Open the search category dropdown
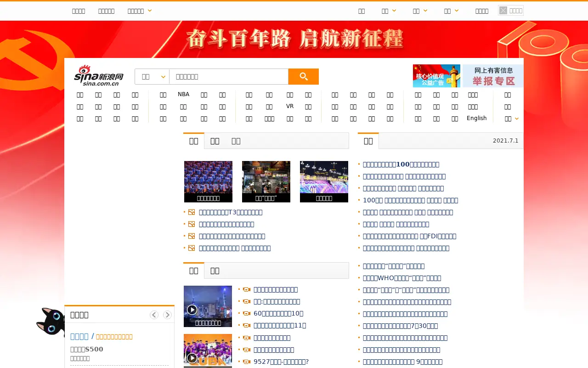 pos(152,76)
